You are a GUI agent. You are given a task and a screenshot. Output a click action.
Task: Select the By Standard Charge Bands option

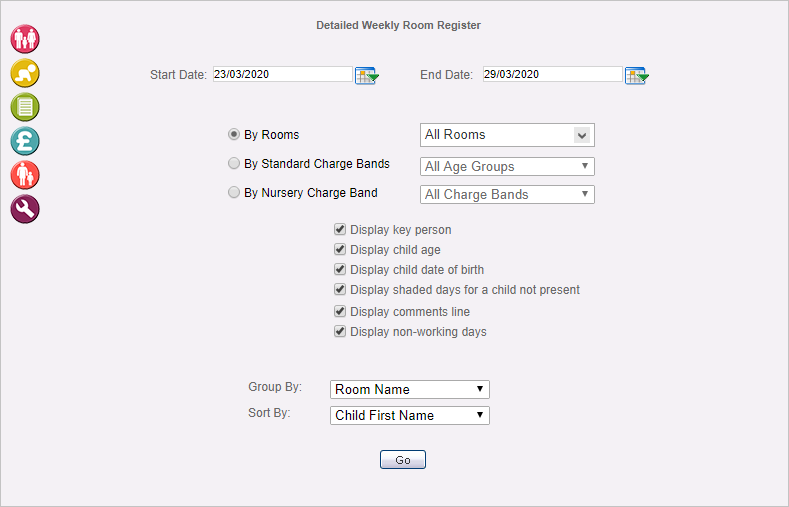coord(233,163)
